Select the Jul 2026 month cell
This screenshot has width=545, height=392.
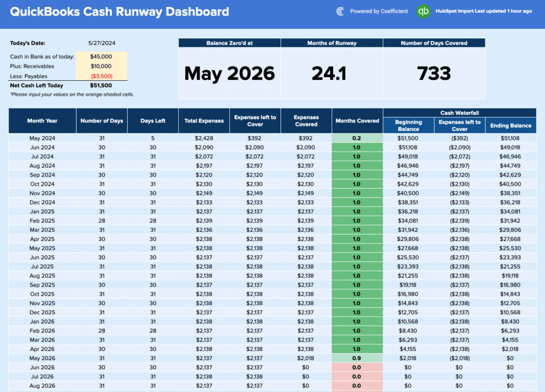click(x=43, y=377)
